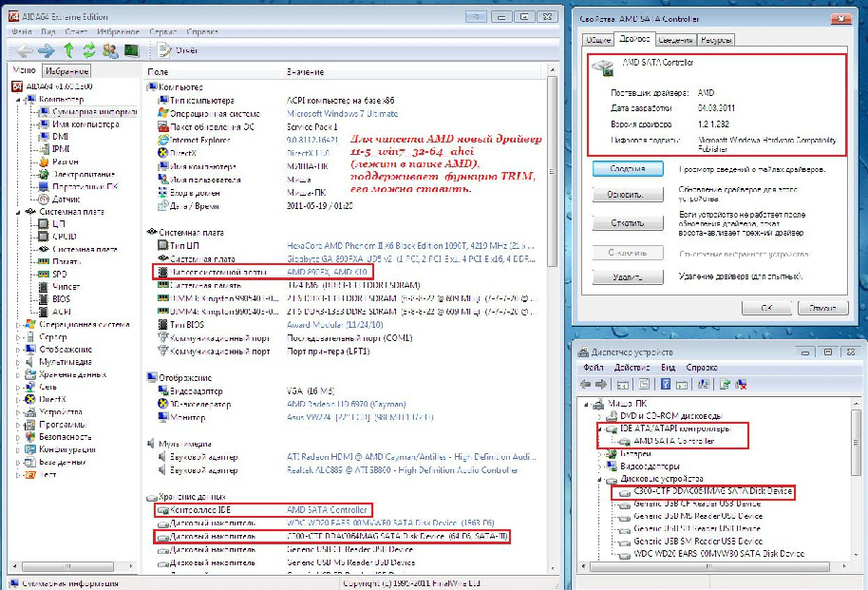
Task: Click the Uninstall device icon with red X
Action: point(741,384)
